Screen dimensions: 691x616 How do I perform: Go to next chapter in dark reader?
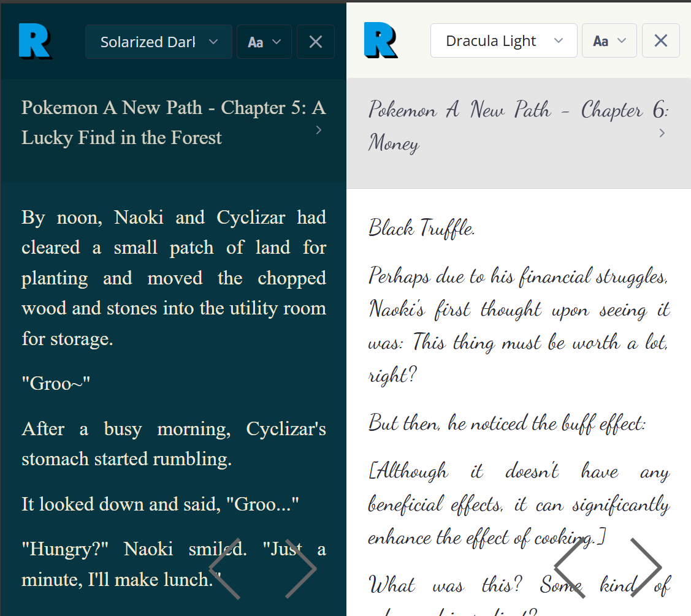(x=300, y=568)
